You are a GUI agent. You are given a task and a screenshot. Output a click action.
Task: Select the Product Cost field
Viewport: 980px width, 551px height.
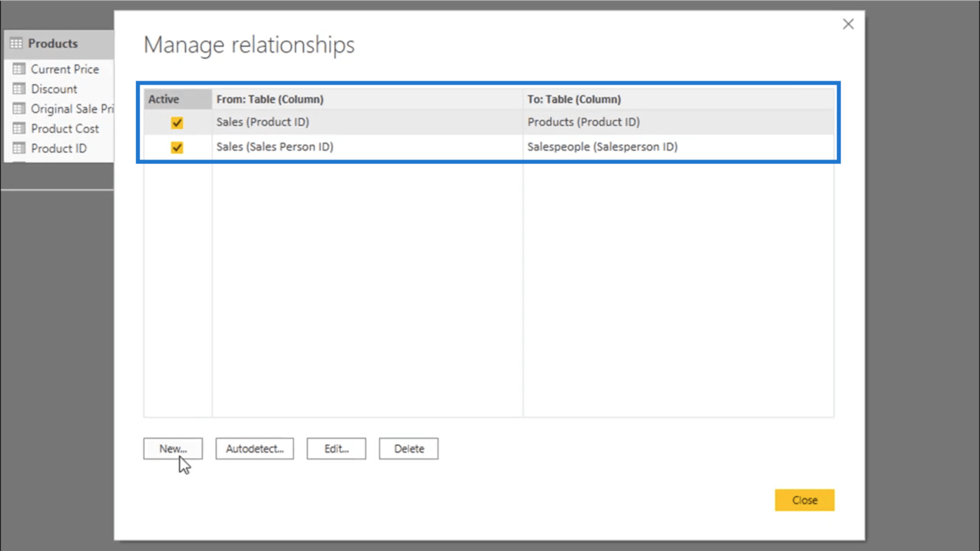click(x=65, y=128)
